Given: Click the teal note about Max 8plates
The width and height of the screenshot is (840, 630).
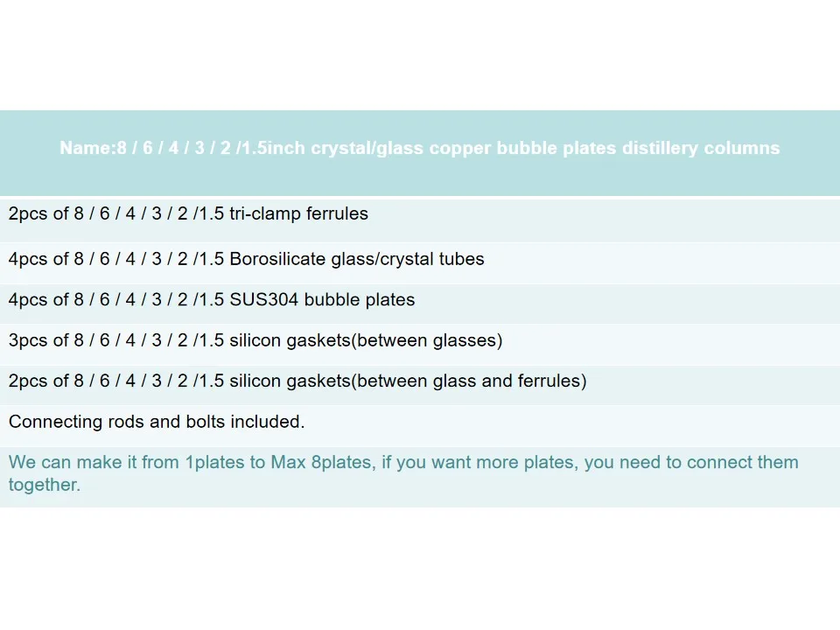Looking at the screenshot, I should pos(402,462).
